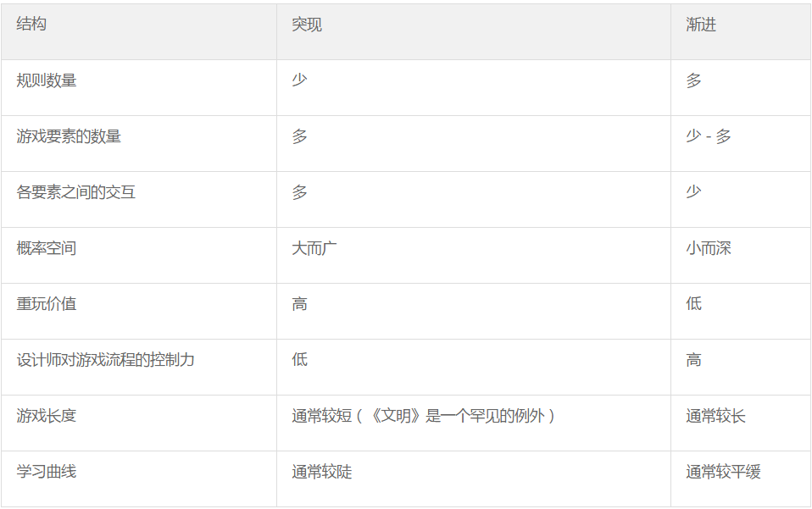812x509 pixels.
Task: Click the 《文明》 exception text cell
Action: (473, 423)
